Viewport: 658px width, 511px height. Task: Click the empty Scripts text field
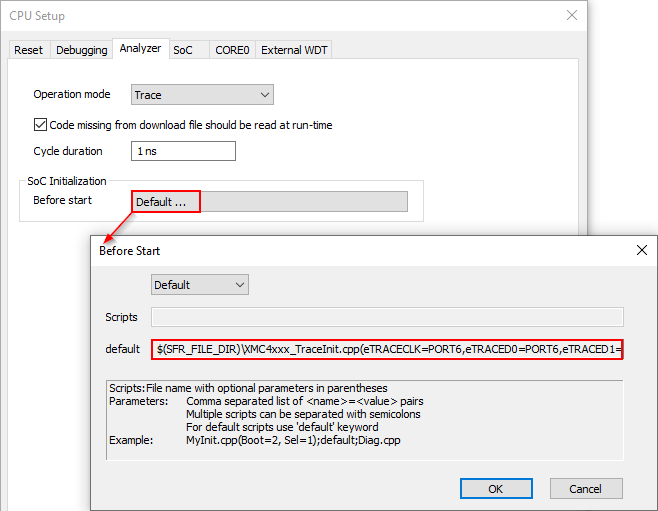(x=387, y=317)
